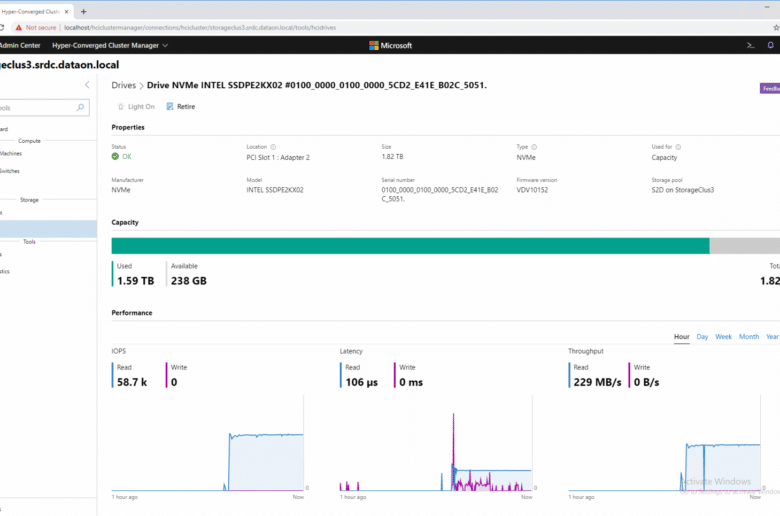Click the Light On lightbulb icon
Image resolution: width=780 pixels, height=516 pixels.
click(x=120, y=106)
